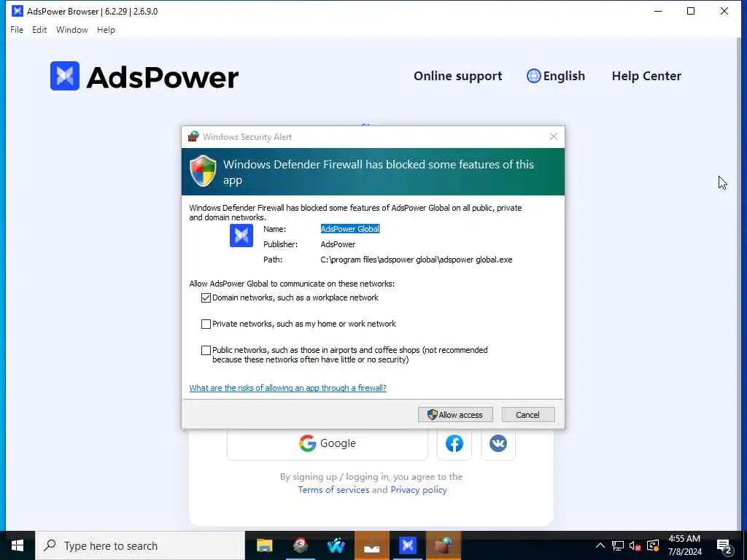This screenshot has height=560, width=747.
Task: Click the taskbar search box
Action: pyautogui.click(x=140, y=545)
